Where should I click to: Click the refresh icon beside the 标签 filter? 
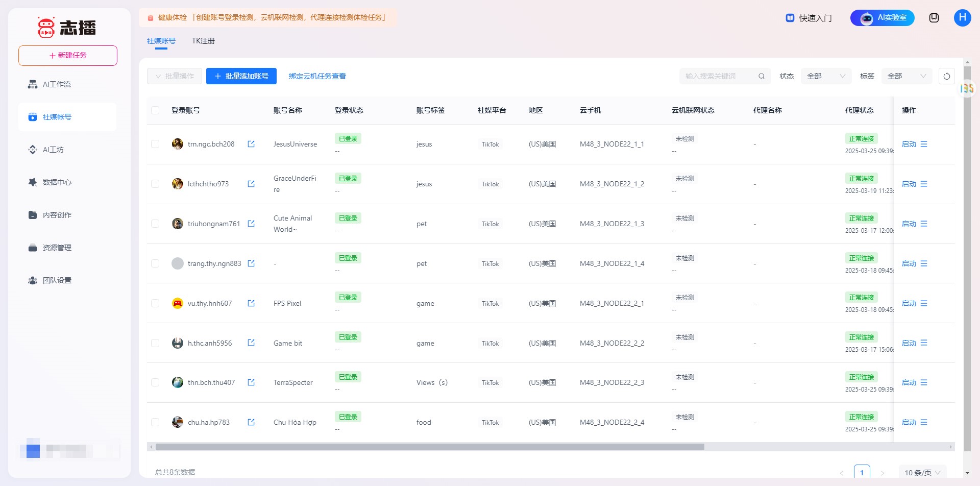point(947,76)
